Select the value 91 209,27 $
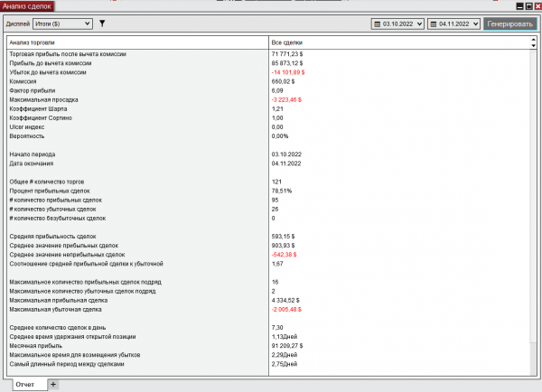 point(287,346)
